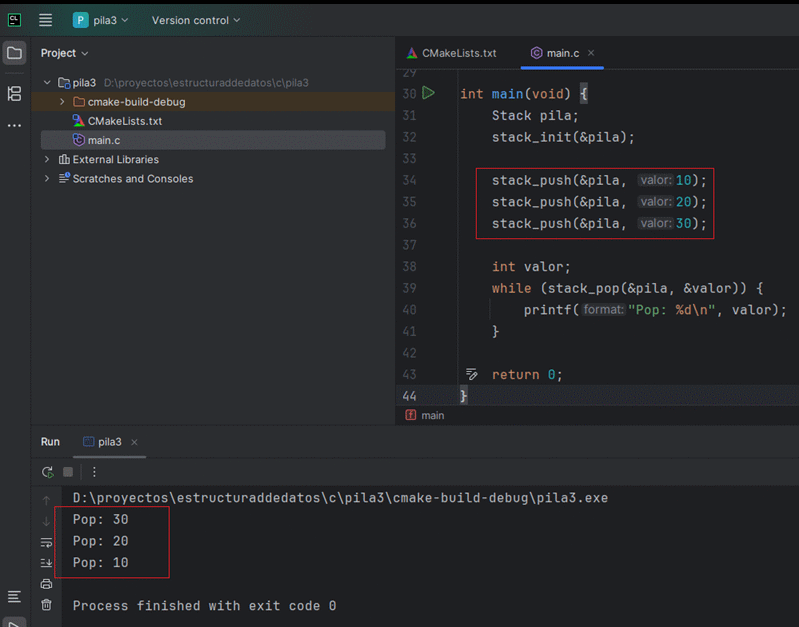Clear console output with trash icon
This screenshot has height=627, width=799.
[x=46, y=605]
